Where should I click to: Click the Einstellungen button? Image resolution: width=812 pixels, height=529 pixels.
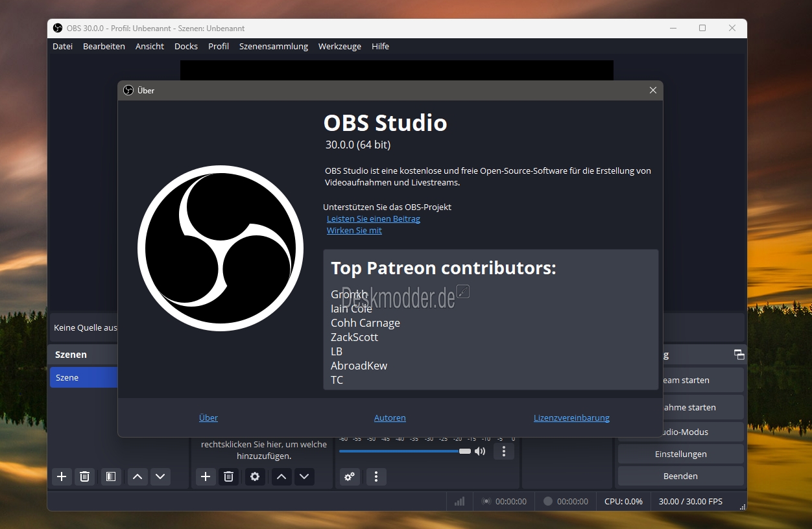[681, 454]
